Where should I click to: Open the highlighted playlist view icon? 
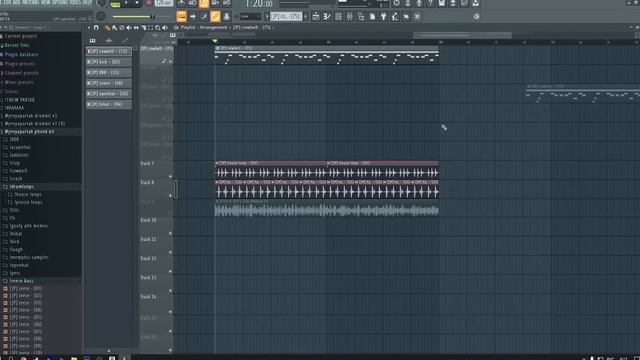coord(181,16)
